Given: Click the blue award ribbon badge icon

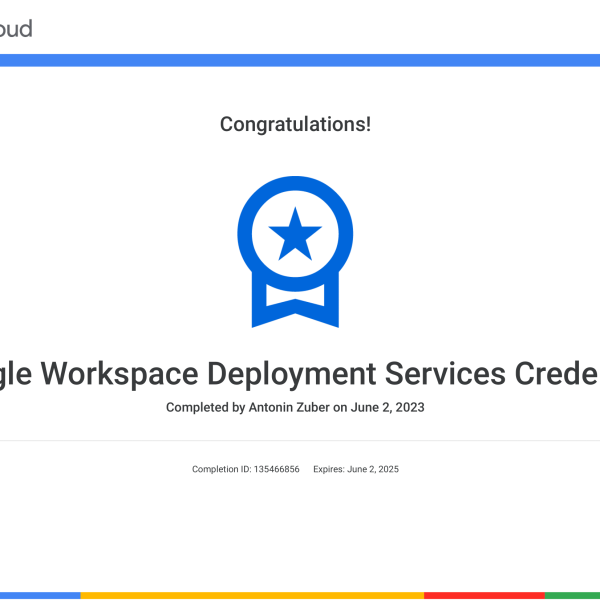Looking at the screenshot, I should tap(295, 252).
